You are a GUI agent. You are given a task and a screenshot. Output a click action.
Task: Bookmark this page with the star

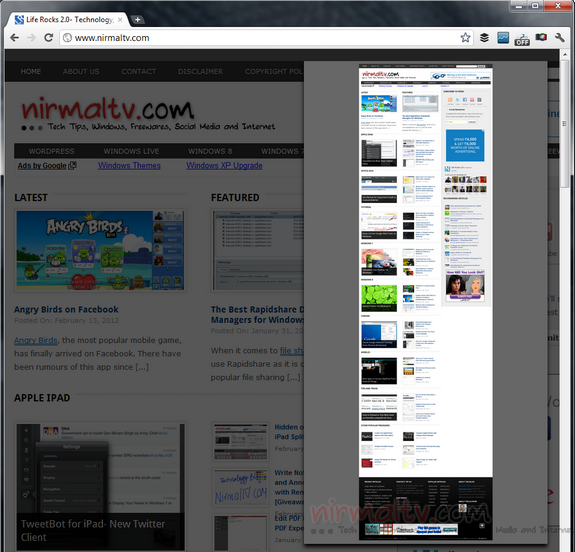tap(465, 37)
